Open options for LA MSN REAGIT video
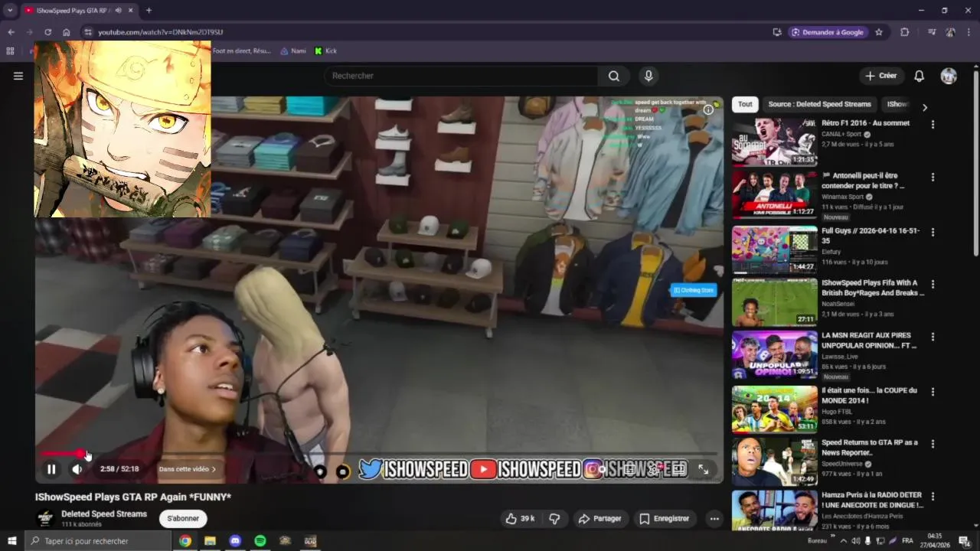 (x=933, y=337)
